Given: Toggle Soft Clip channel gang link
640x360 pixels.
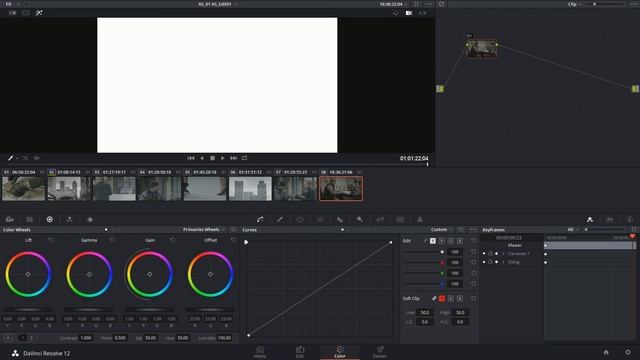Looking at the screenshot, I should [x=434, y=299].
